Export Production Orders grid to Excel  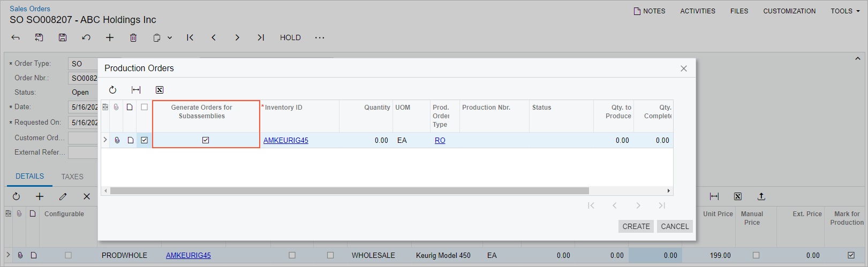160,90
